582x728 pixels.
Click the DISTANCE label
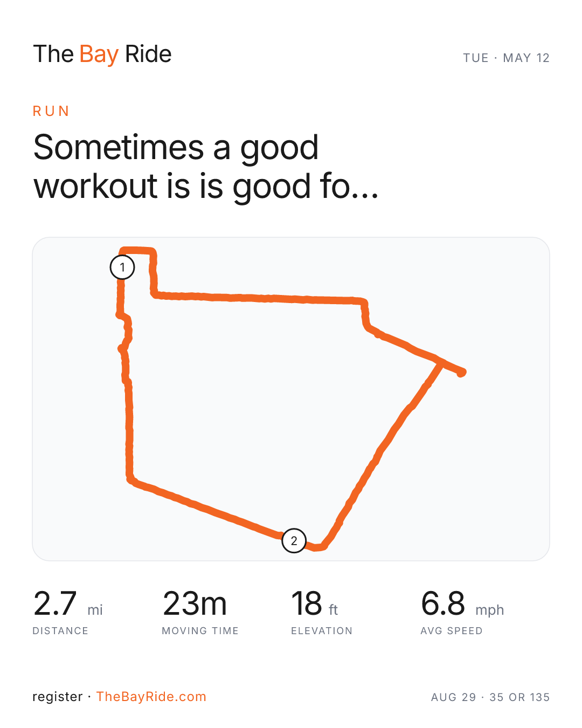(x=60, y=630)
